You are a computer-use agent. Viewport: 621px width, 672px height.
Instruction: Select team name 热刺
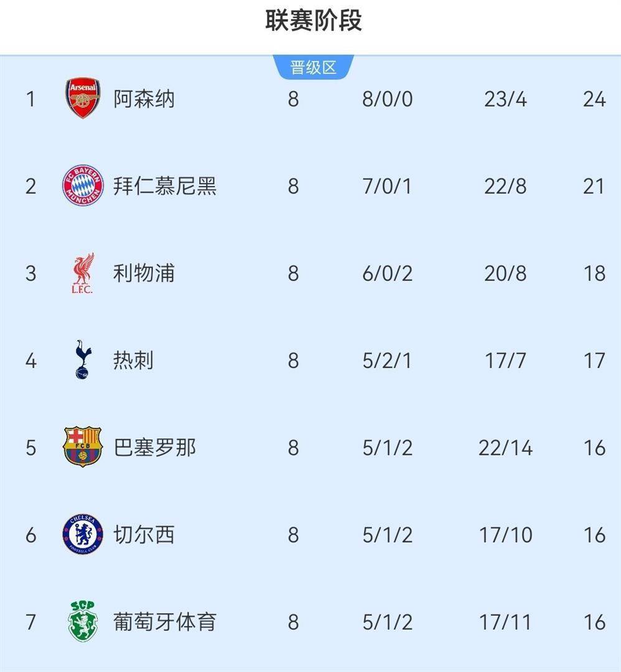pyautogui.click(x=133, y=360)
